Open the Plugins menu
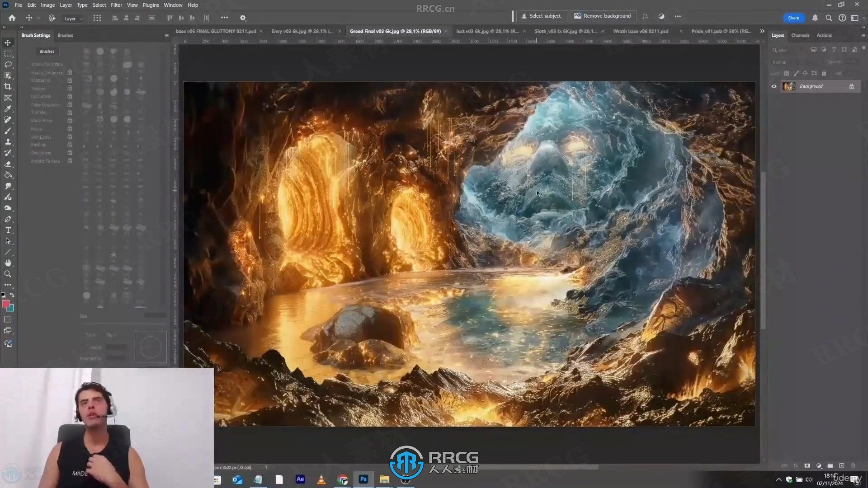868x488 pixels. [x=151, y=5]
